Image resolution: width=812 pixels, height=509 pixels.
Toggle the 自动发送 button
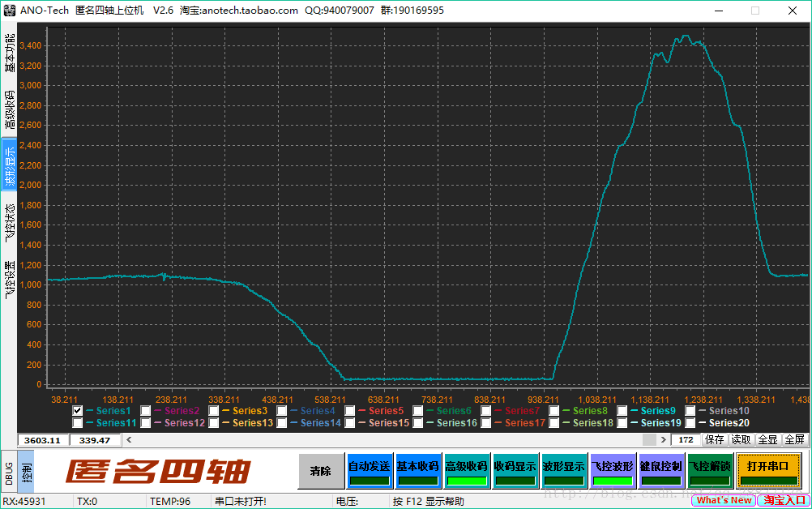(370, 471)
